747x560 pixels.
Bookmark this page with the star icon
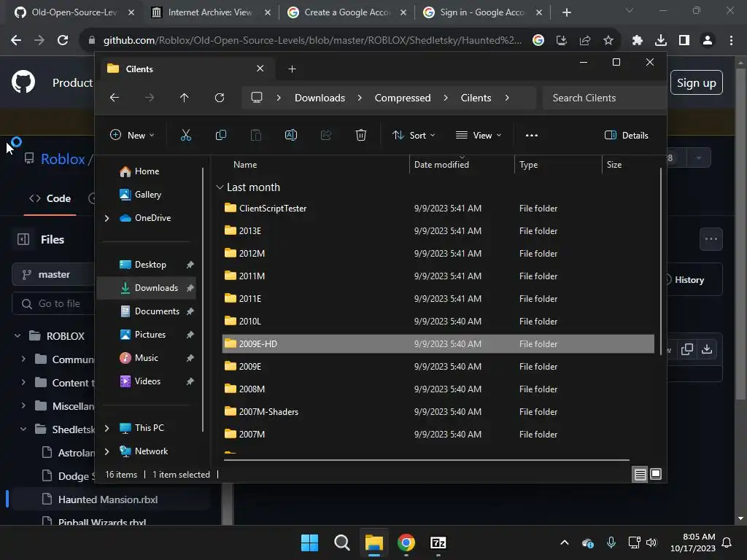pyautogui.click(x=608, y=41)
